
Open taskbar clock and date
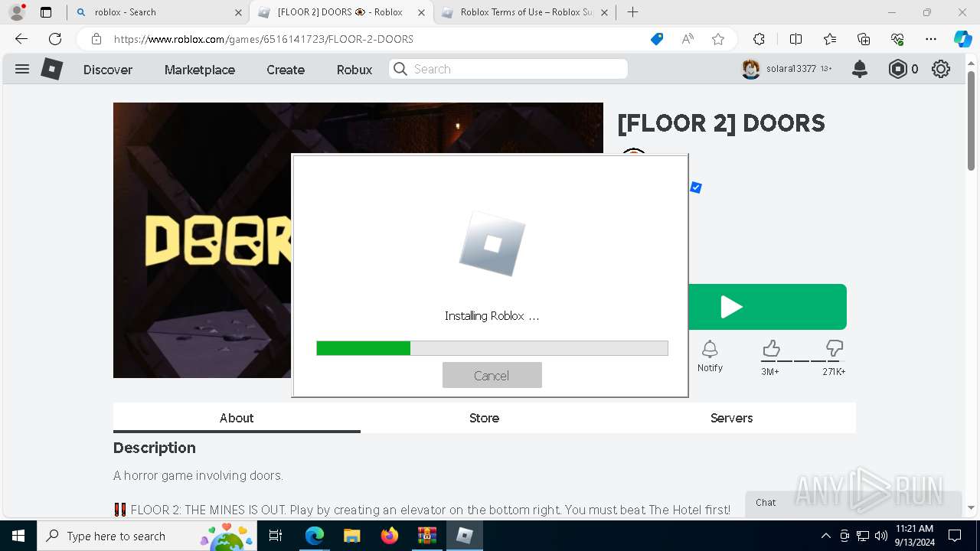tap(914, 536)
